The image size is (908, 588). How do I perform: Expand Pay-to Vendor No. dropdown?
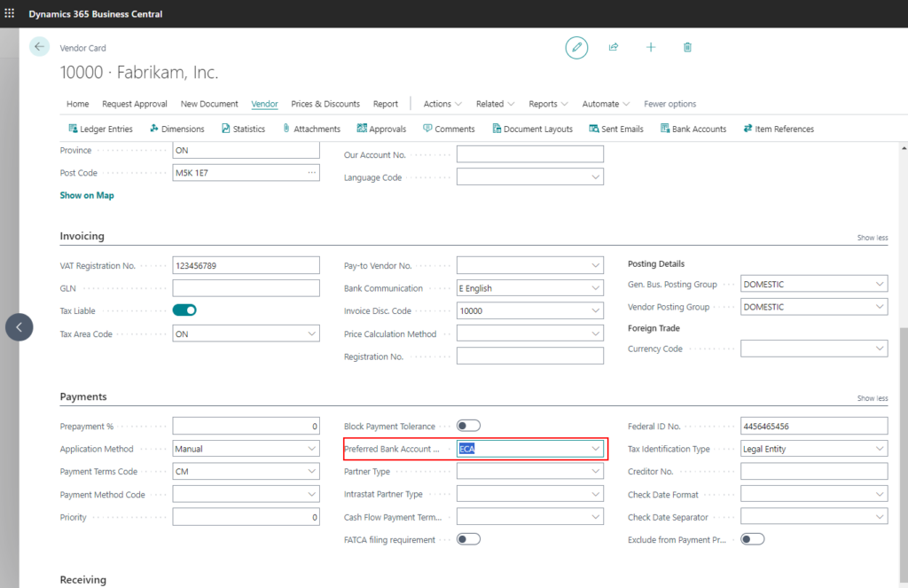click(595, 265)
